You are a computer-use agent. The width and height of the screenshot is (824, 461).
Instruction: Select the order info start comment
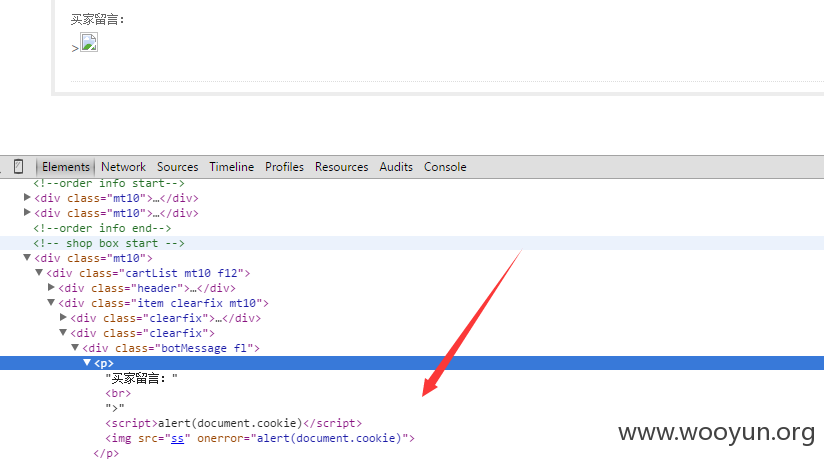(109, 183)
